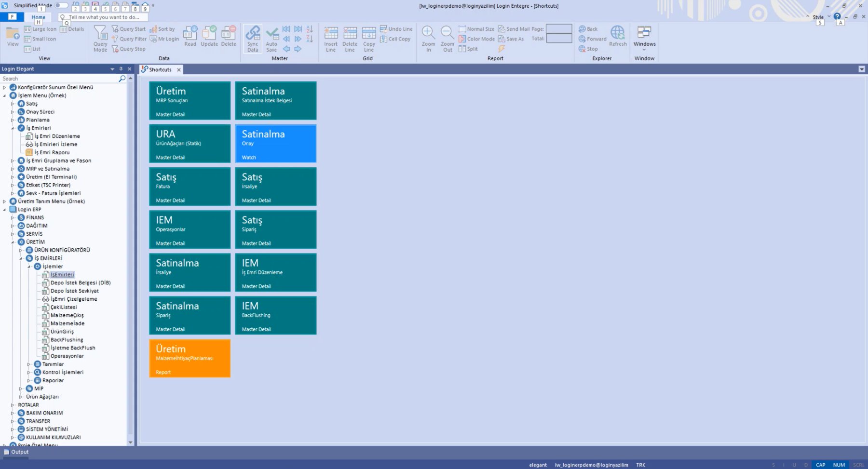Close the Shortcuts tab

(x=179, y=69)
